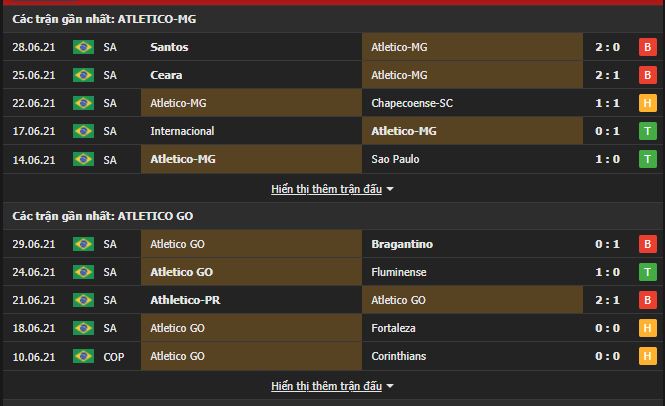Open the Sao Paulo team link
The height and width of the screenshot is (406, 665).
point(398,159)
